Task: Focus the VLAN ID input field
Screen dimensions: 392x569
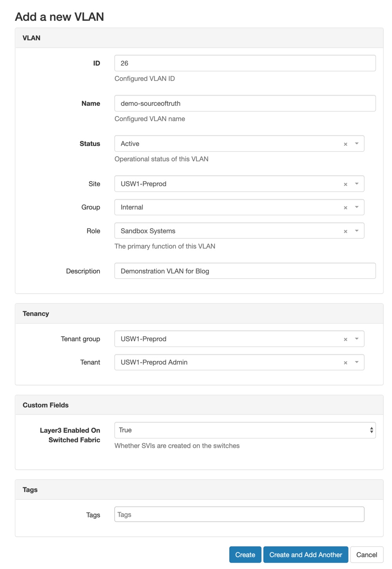Action: 245,63
